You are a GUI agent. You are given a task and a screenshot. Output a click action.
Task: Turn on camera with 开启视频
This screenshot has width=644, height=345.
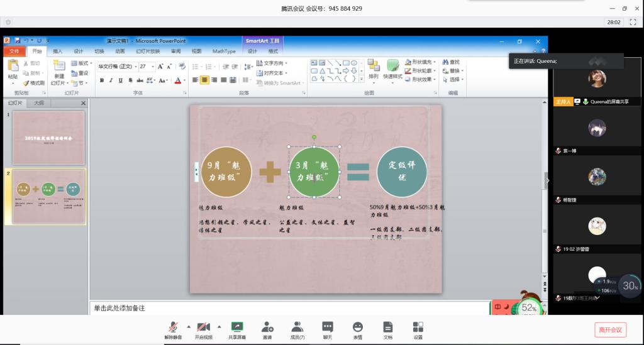(203, 328)
